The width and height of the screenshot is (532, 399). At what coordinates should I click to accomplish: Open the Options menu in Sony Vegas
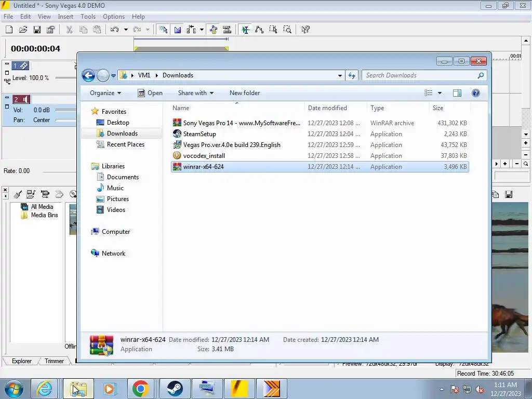pos(114,16)
